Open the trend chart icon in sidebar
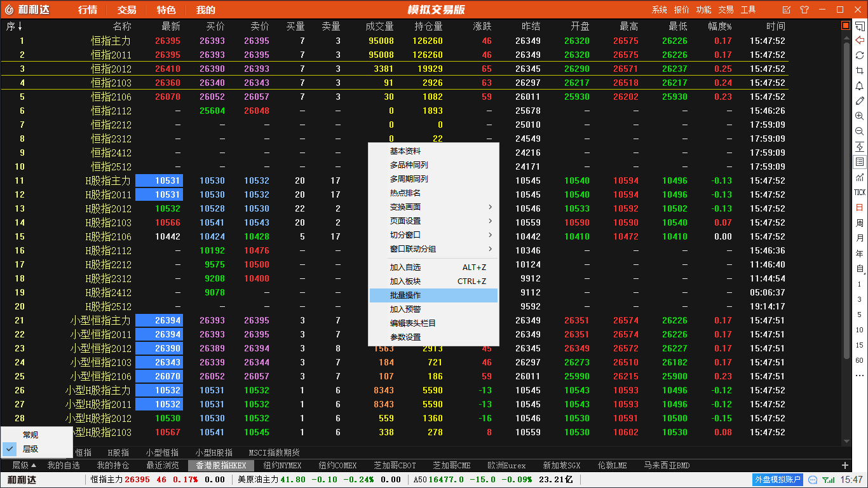 (x=860, y=177)
